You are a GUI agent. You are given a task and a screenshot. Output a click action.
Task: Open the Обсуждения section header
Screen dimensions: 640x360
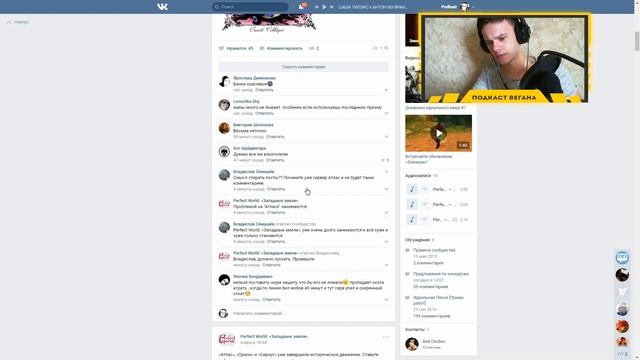coord(418,240)
